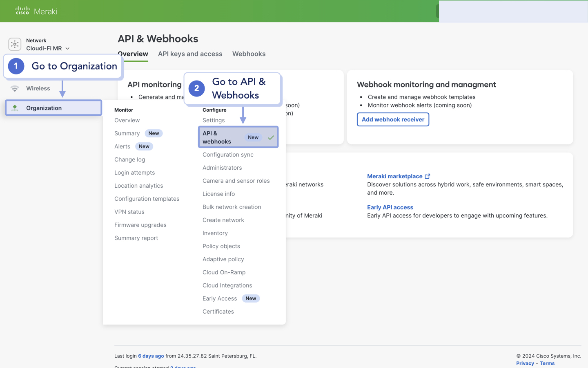Click the Add webhook receiver button
588x368 pixels.
(393, 119)
